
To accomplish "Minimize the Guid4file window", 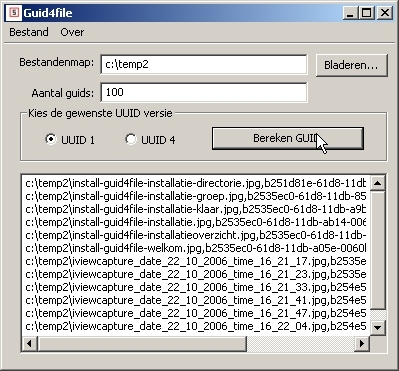I will pyautogui.click(x=351, y=13).
